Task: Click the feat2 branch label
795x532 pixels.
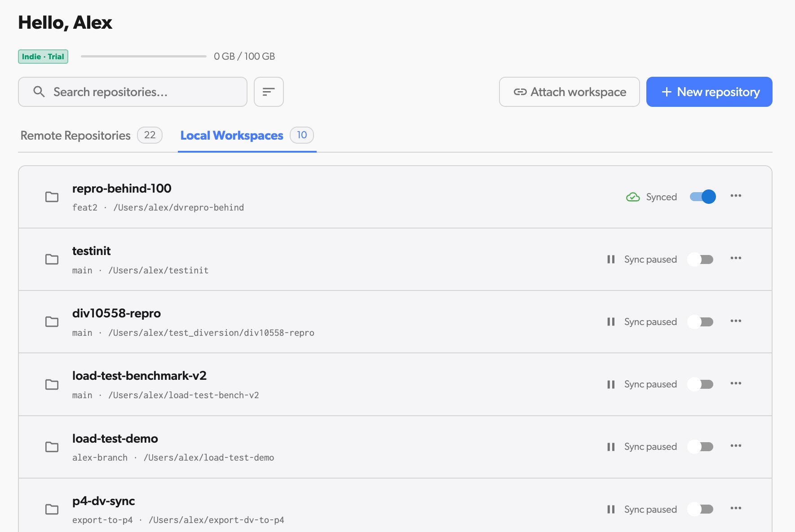Action: [x=85, y=207]
